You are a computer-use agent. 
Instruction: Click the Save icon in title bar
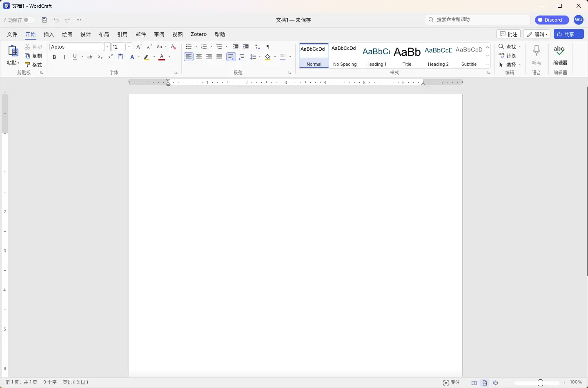click(x=45, y=20)
